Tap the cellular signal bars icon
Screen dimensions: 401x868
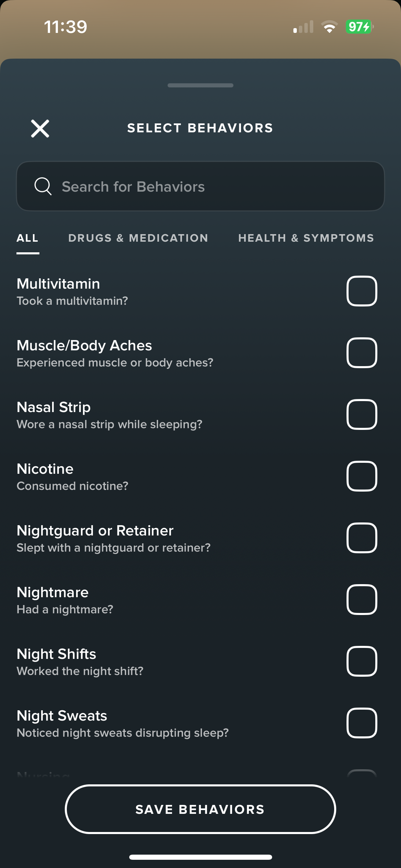[x=303, y=27]
